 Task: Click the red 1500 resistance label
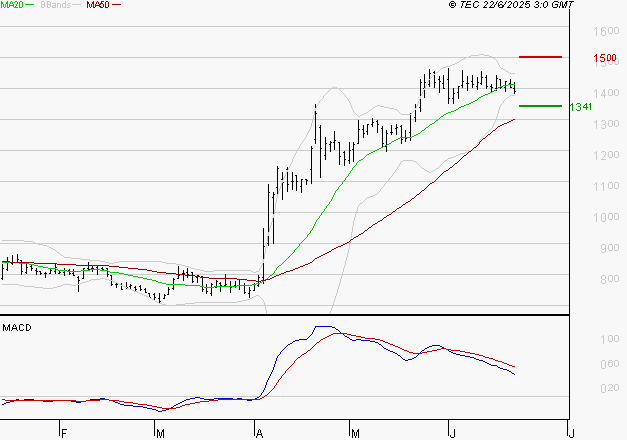point(605,58)
